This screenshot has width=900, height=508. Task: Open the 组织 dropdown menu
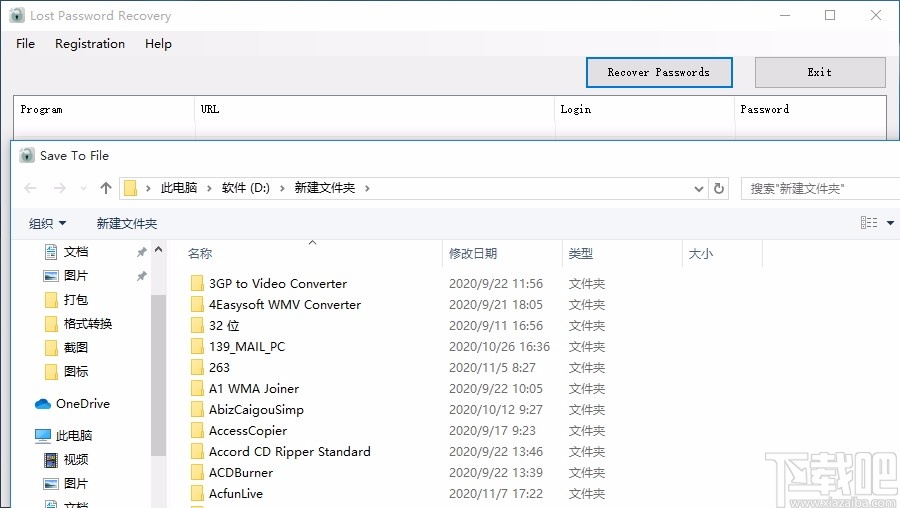[x=48, y=223]
